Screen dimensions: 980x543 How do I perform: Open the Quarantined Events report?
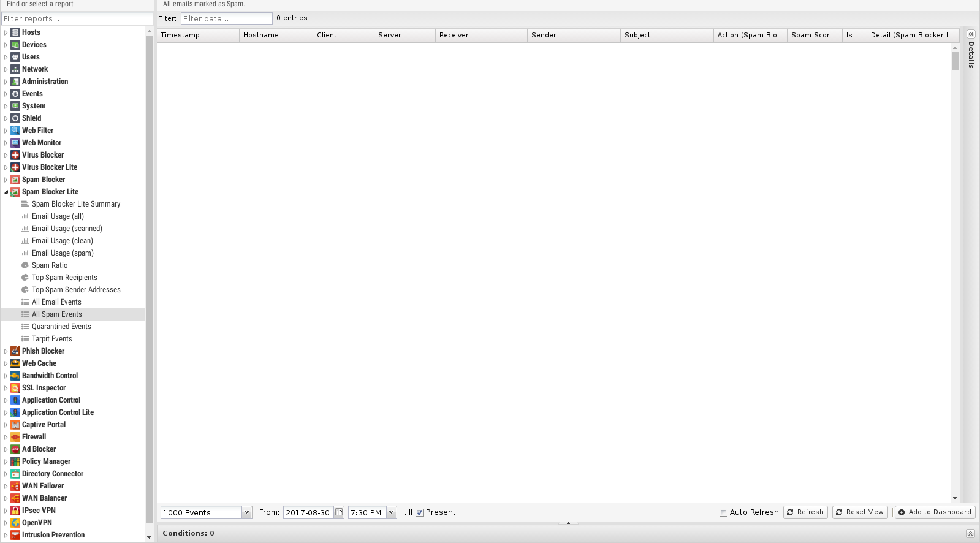(61, 327)
